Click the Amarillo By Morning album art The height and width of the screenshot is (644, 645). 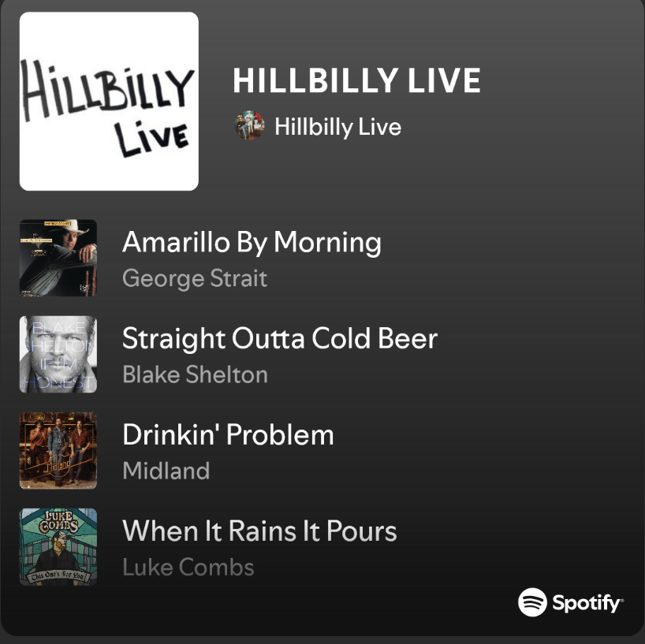[58, 258]
